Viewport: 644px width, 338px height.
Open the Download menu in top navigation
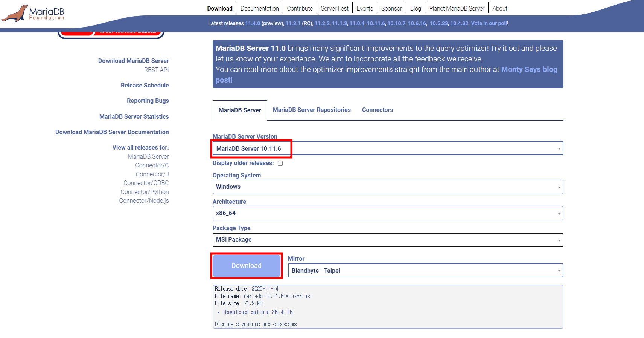point(220,8)
